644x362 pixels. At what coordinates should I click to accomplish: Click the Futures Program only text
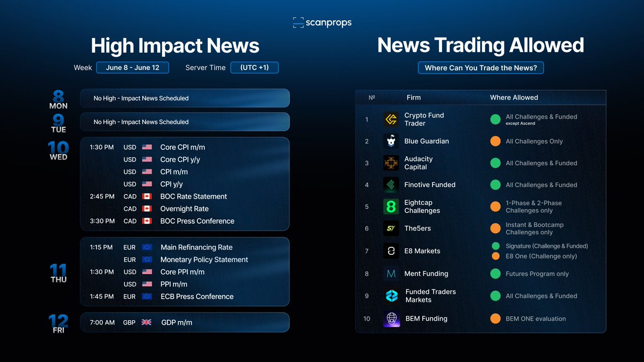coord(537,274)
